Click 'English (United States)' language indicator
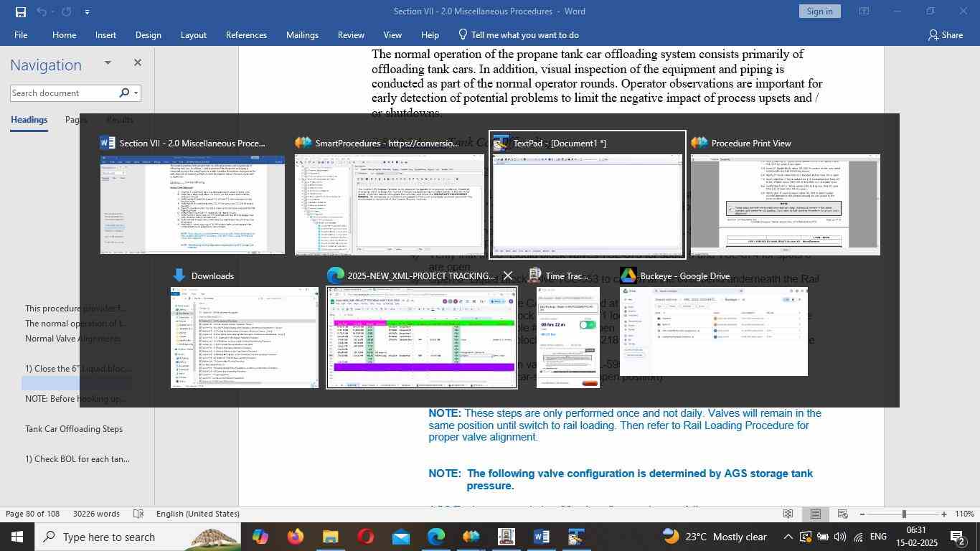 pos(198,514)
